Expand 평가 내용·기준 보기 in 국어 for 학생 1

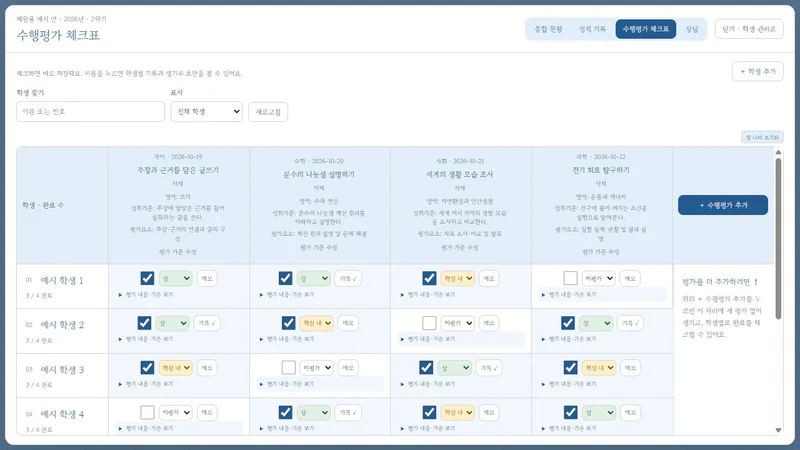point(146,294)
